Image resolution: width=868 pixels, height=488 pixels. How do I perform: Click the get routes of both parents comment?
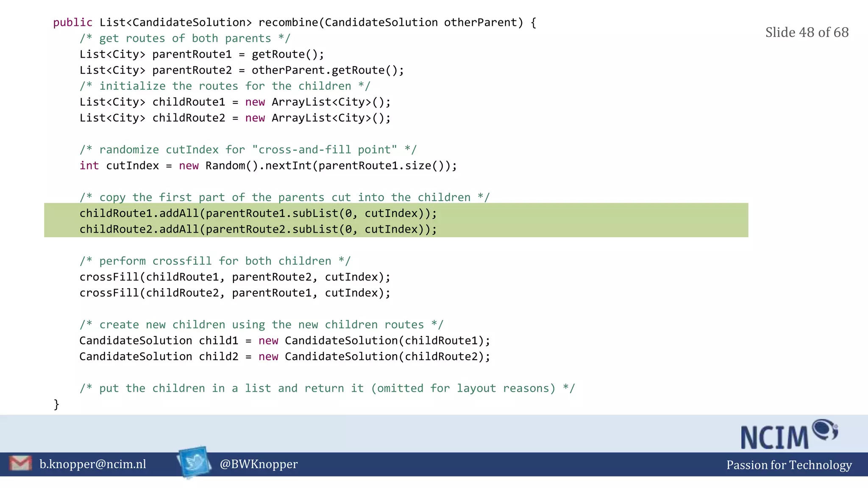pos(185,39)
